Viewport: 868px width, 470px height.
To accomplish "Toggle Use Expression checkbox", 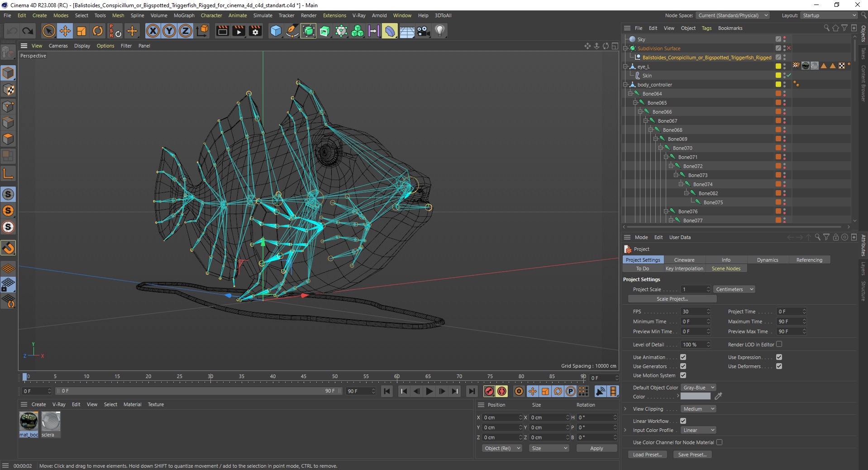I will (x=779, y=357).
